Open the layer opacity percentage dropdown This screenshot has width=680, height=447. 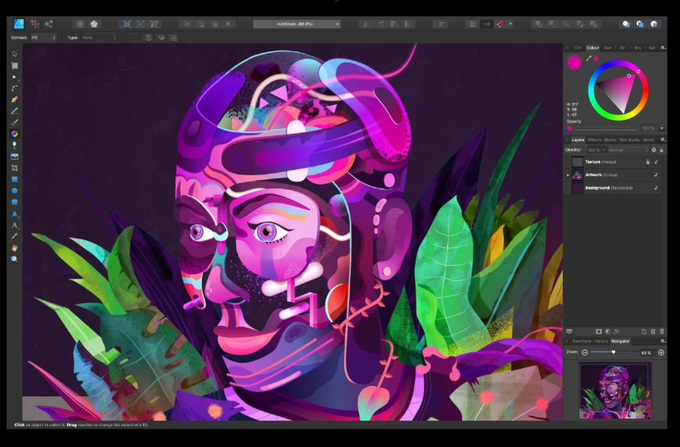coord(597,150)
